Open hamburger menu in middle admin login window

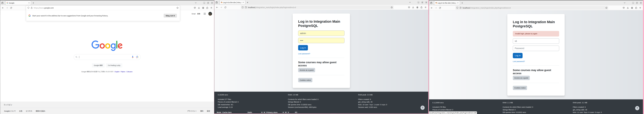point(426,7)
